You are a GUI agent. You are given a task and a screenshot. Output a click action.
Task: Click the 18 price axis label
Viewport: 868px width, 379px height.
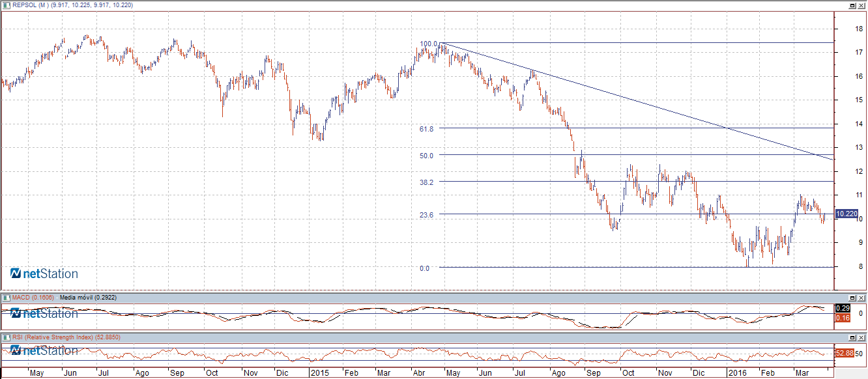pyautogui.click(x=860, y=29)
